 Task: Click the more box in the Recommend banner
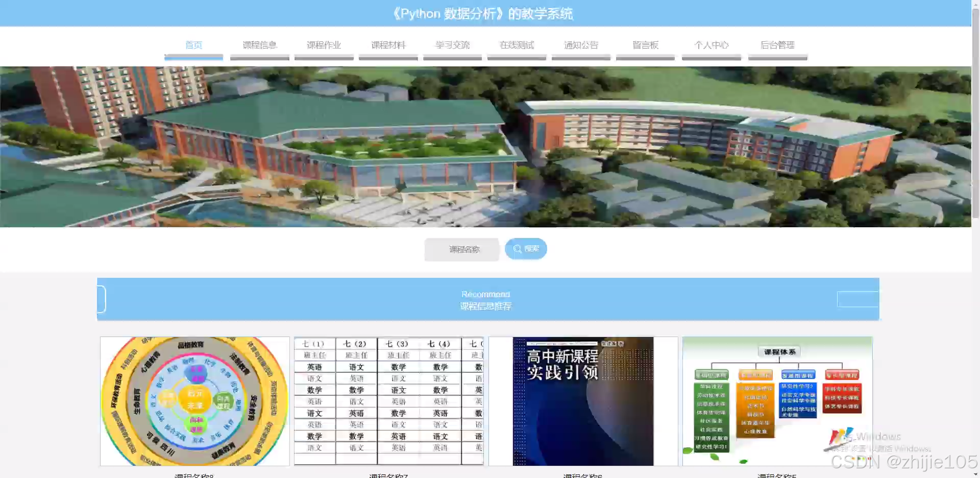tap(857, 299)
